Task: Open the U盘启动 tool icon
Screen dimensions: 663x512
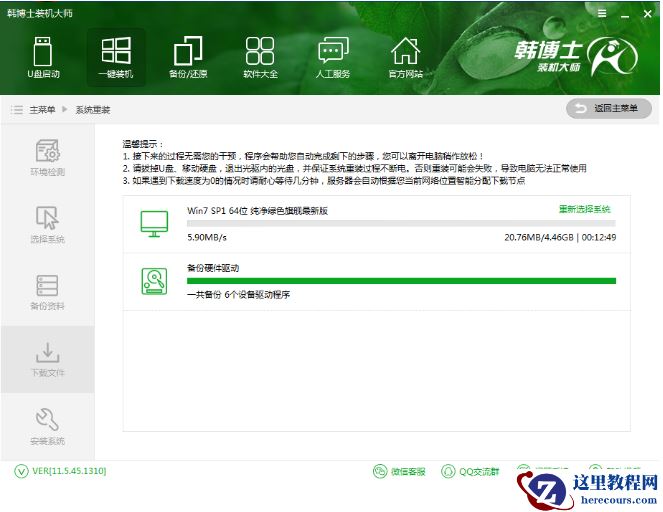Action: click(x=43, y=51)
